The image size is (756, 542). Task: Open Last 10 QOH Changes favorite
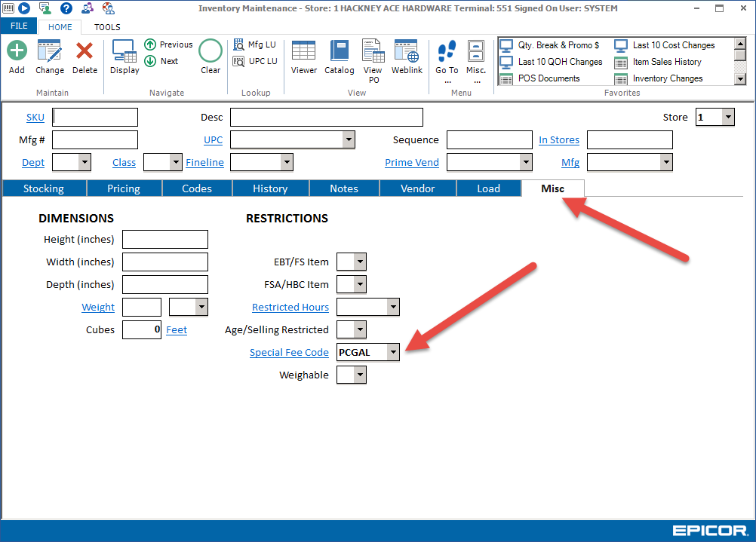(x=551, y=62)
